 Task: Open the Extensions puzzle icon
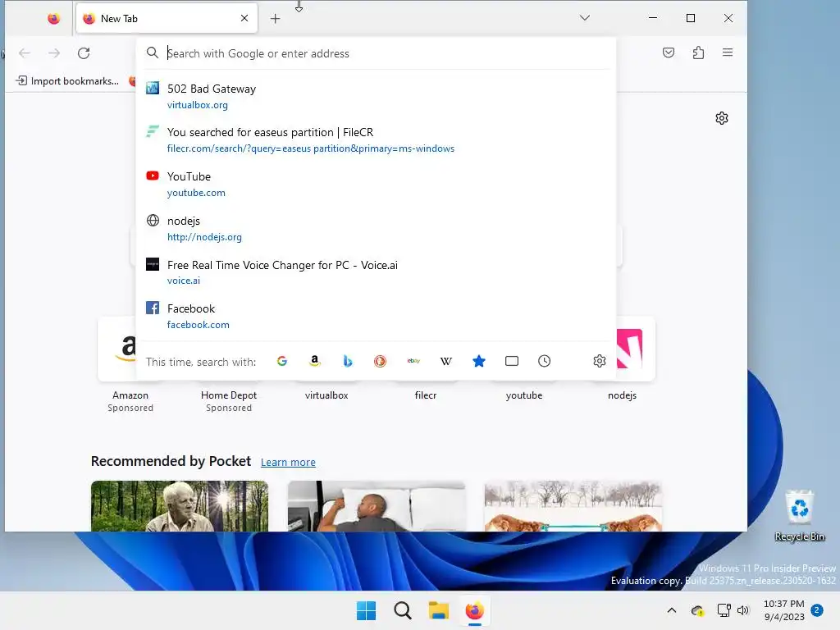[x=698, y=52]
